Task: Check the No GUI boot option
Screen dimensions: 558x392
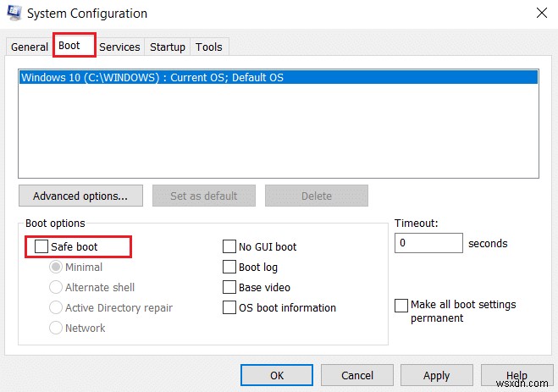Action: coord(229,247)
